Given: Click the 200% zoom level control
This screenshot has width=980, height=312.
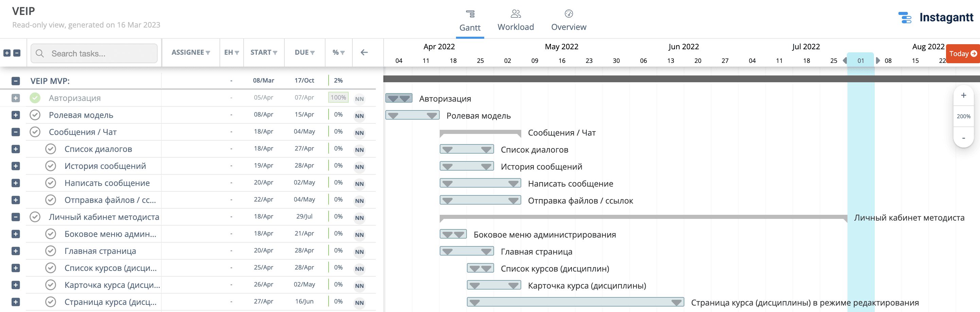Looking at the screenshot, I should tap(963, 117).
